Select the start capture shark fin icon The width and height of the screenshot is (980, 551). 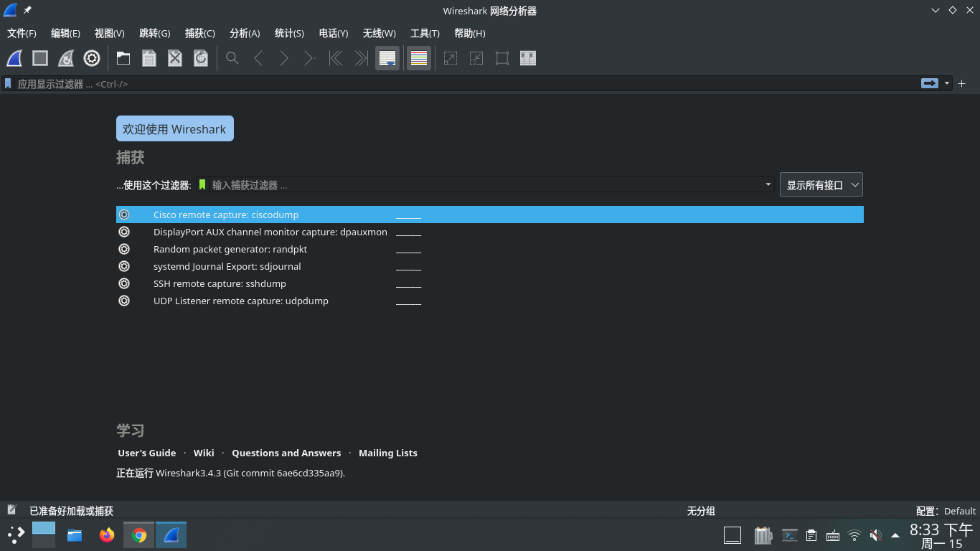point(14,58)
